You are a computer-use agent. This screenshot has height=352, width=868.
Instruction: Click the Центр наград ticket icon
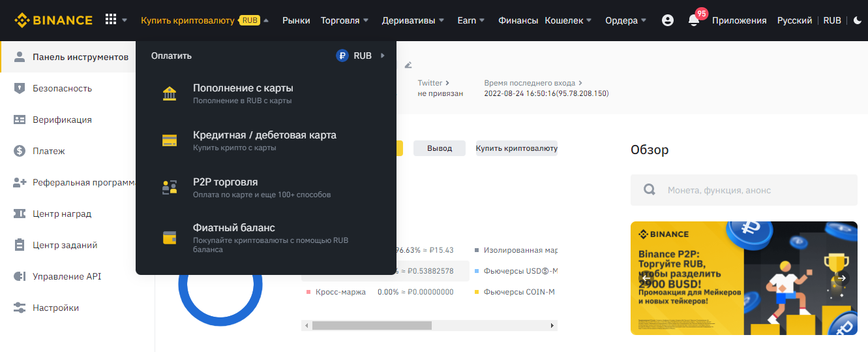[x=20, y=214]
